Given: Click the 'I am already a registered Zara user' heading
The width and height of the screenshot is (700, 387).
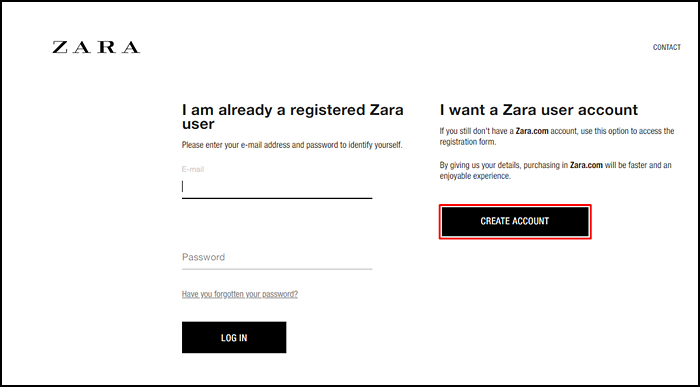Looking at the screenshot, I should tap(292, 117).
